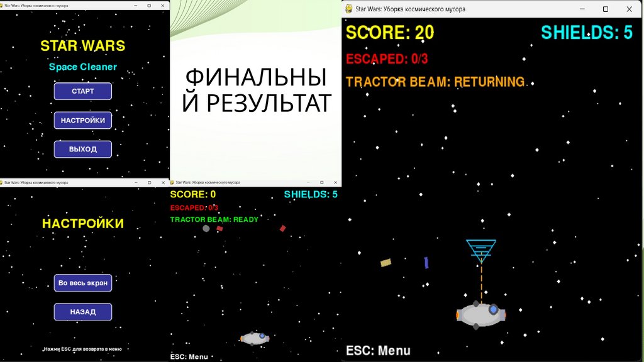644x362 pixels.
Task: Click the red debris next to gray asteroid
Action: tap(219, 229)
